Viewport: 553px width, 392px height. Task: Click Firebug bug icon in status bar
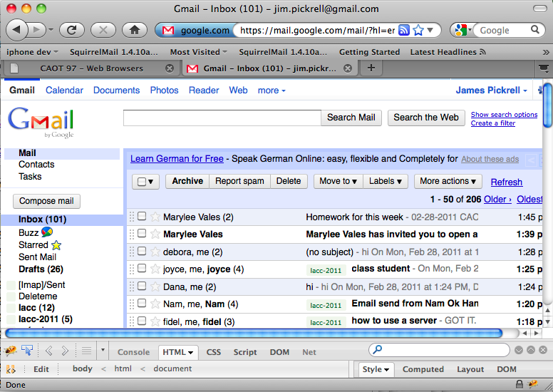533,384
